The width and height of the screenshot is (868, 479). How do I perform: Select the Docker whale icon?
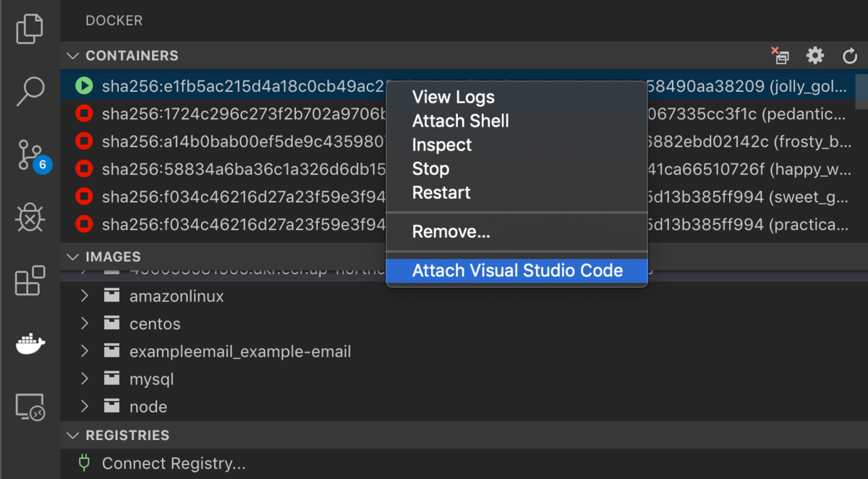tap(30, 344)
